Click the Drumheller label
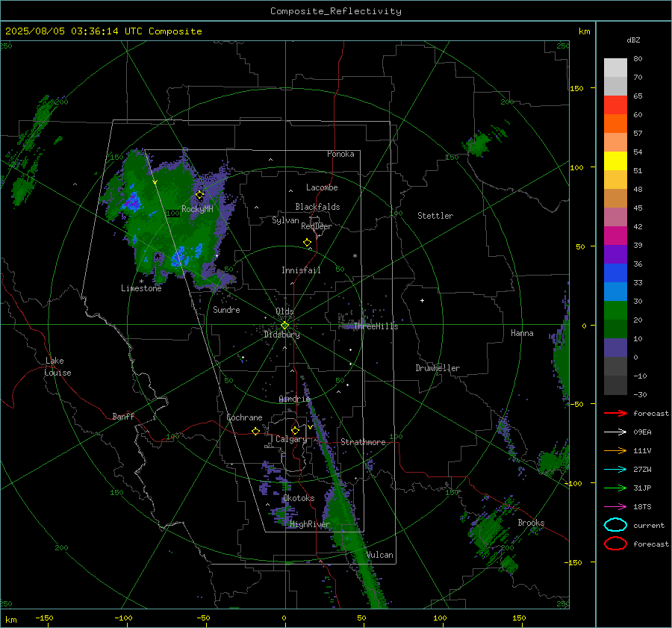The image size is (672, 628). 438,368
